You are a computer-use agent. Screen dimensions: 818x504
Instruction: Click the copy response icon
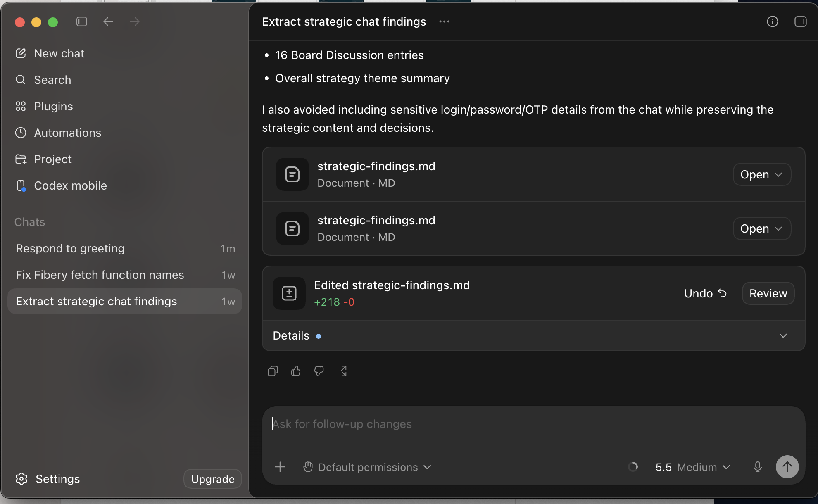tap(273, 371)
